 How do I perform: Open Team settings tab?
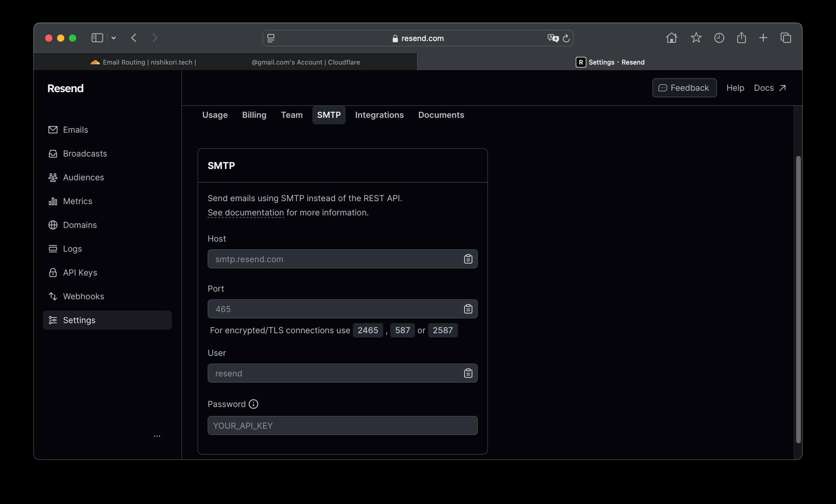292,115
